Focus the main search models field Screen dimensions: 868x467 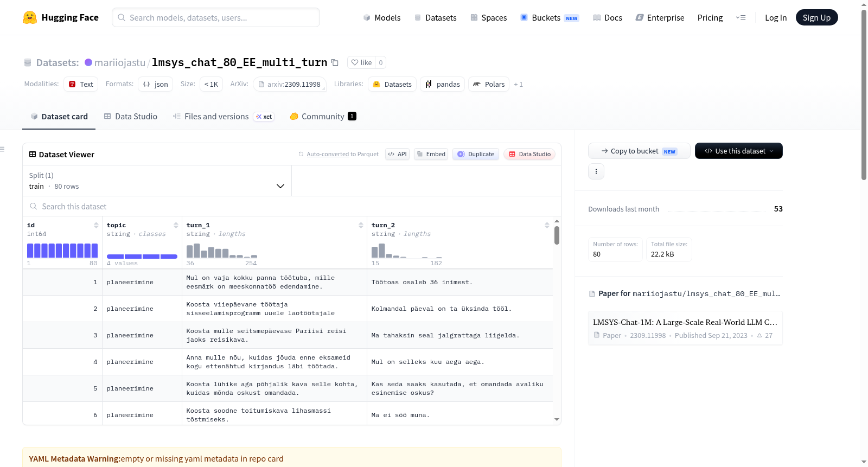coord(216,17)
